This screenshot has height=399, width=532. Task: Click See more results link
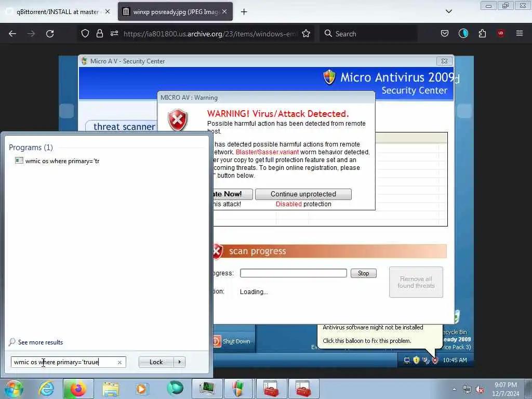[41, 342]
